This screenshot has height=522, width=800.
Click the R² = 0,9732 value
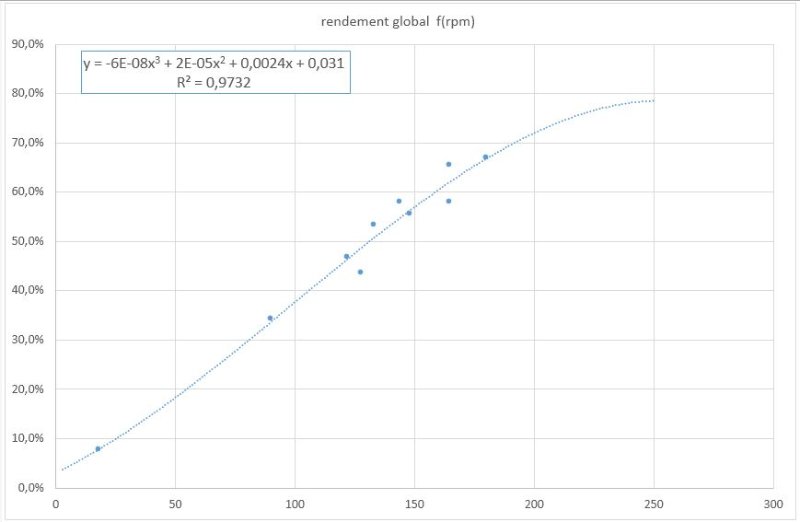pyautogui.click(x=212, y=83)
